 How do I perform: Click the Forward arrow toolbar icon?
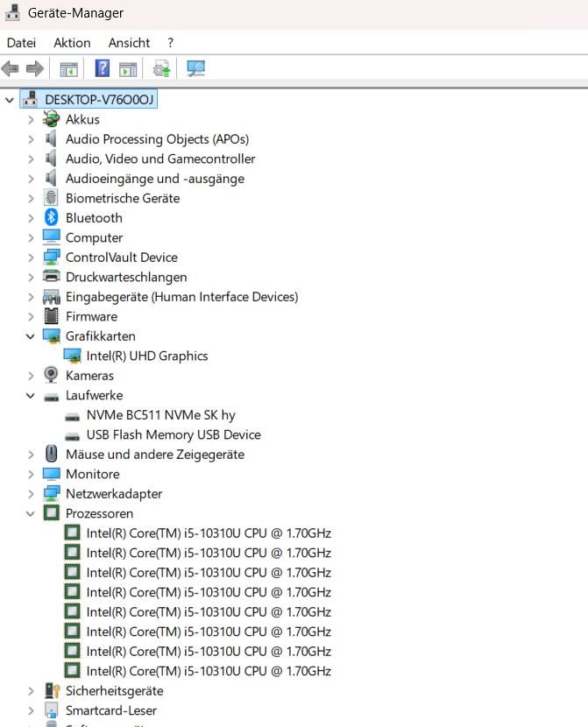(x=35, y=69)
